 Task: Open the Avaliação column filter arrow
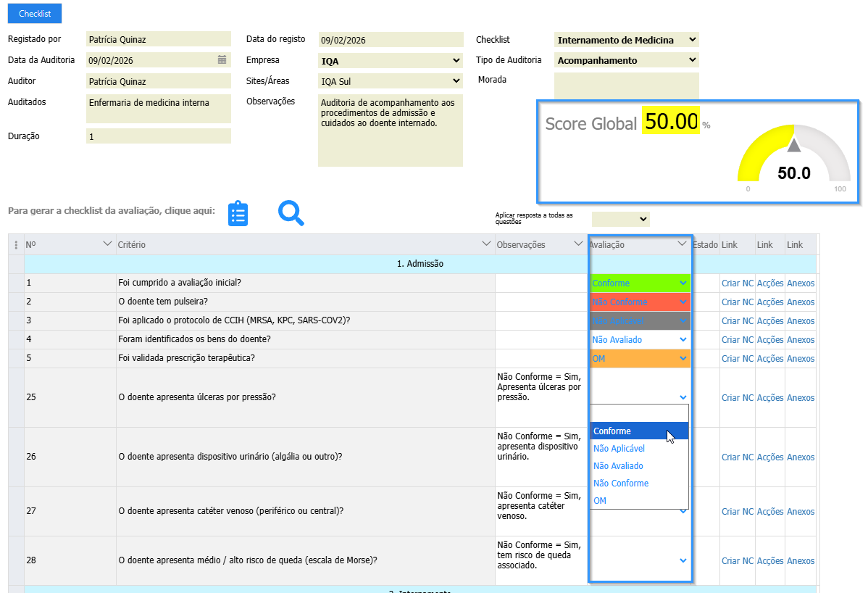(682, 244)
